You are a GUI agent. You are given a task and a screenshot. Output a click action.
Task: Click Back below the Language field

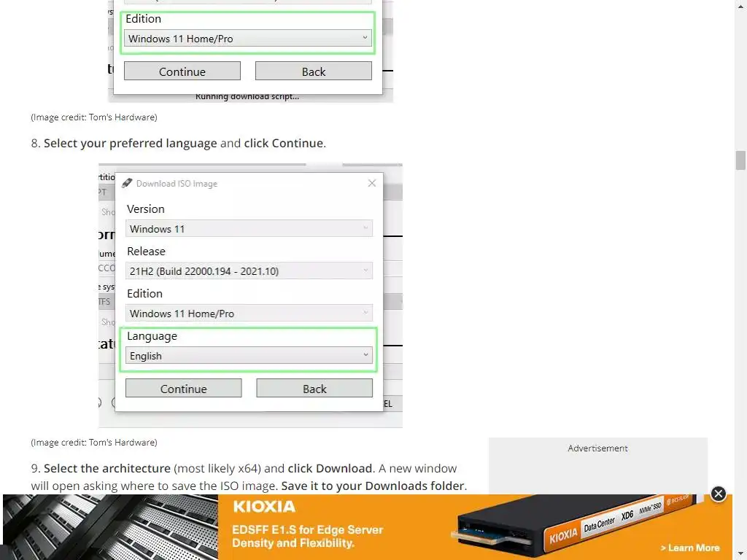314,389
